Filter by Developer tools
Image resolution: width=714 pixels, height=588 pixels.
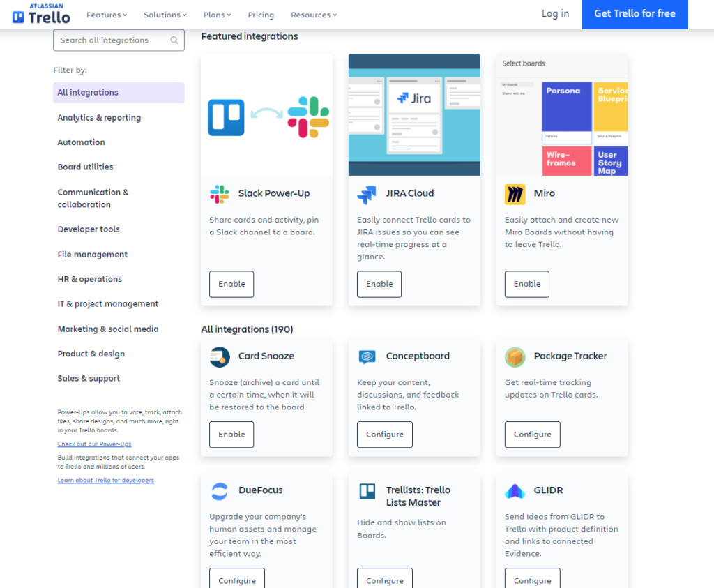[x=89, y=229]
